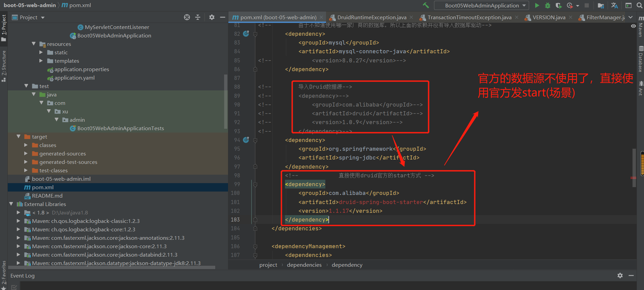Hide the Project panel with the minus icon

point(223,17)
